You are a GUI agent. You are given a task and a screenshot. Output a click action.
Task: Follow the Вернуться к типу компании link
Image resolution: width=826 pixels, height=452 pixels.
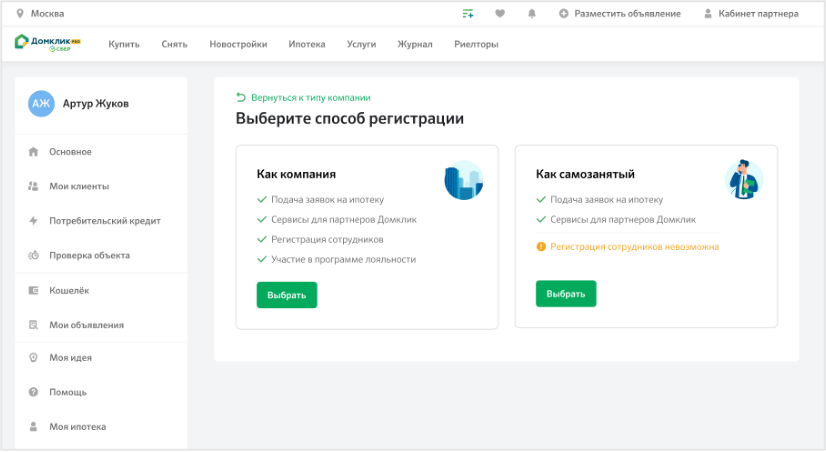310,98
